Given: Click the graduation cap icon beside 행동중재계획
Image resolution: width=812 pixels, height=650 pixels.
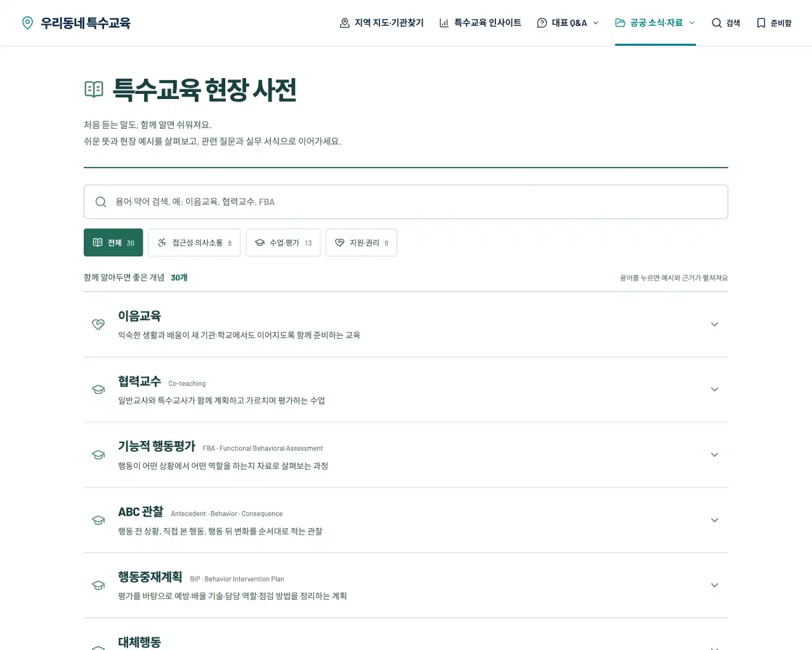Looking at the screenshot, I should 98,585.
